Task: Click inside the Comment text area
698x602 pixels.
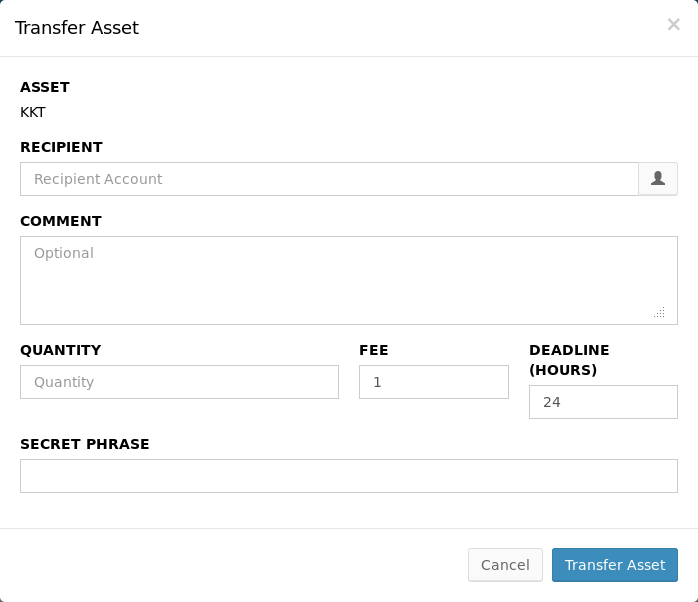Action: click(x=348, y=280)
